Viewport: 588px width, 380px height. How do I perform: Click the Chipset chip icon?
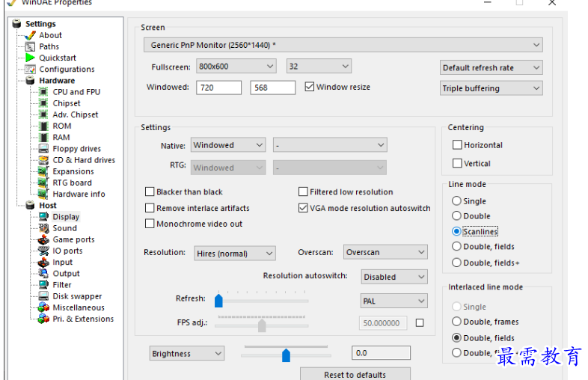click(43, 103)
